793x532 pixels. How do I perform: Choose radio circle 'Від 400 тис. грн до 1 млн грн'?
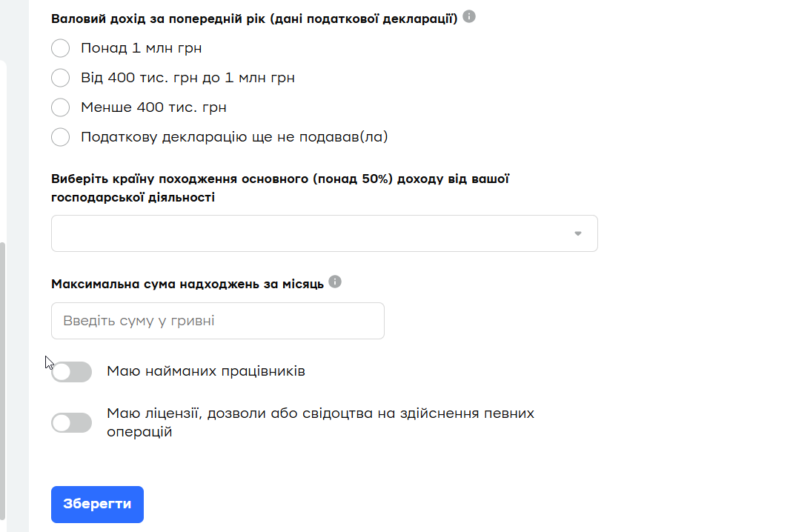pos(60,78)
